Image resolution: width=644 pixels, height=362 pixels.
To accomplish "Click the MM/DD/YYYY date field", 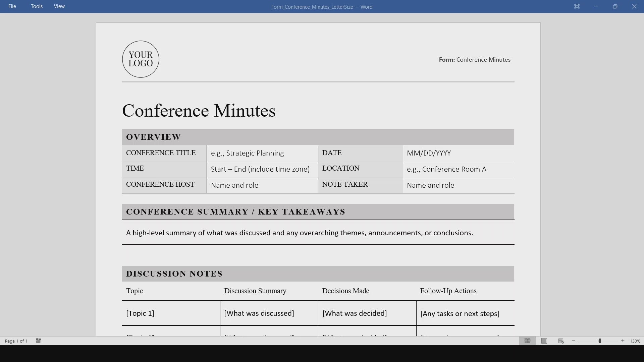I will coord(429,153).
